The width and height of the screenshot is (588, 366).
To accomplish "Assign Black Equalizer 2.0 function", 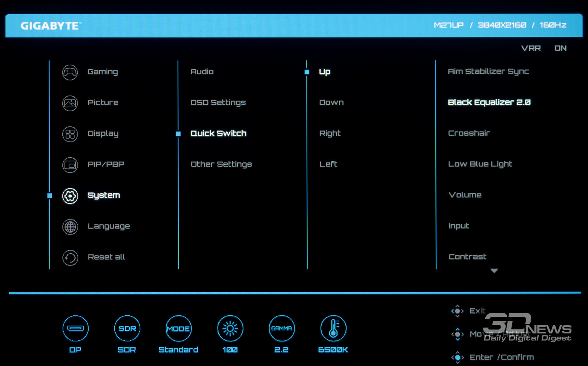I will 489,102.
